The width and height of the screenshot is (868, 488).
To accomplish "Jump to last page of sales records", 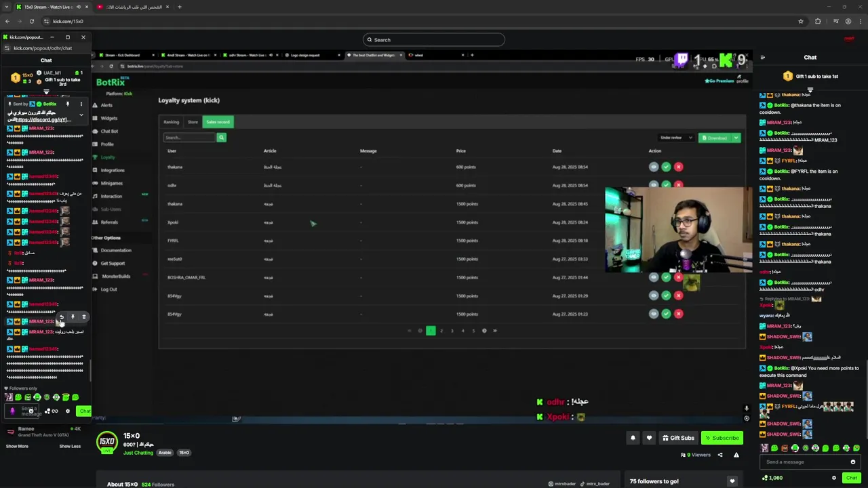I will point(494,331).
